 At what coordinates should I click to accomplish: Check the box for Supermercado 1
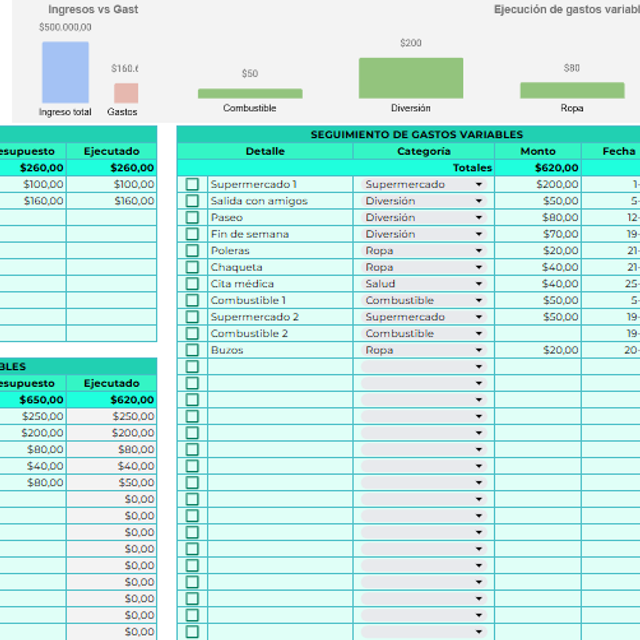192,184
